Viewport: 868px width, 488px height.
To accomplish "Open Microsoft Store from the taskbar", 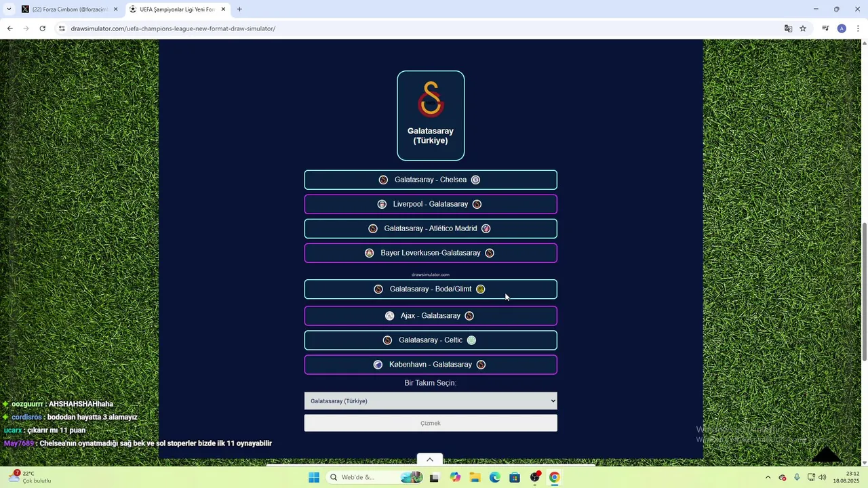I will tap(515, 477).
